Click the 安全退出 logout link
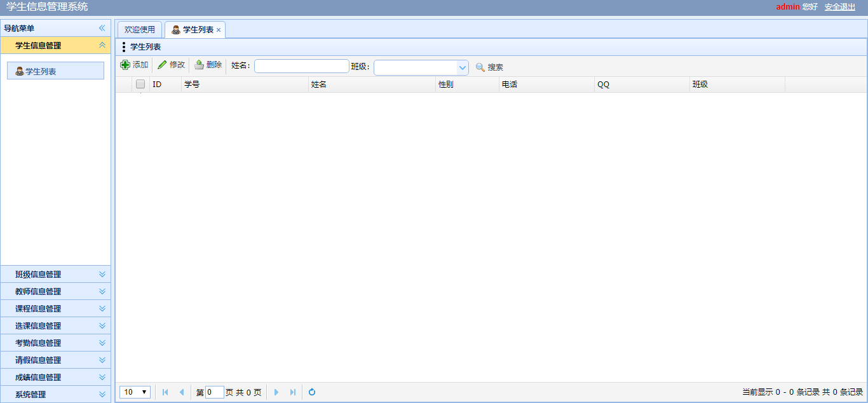This screenshot has width=868, height=403. [x=840, y=6]
